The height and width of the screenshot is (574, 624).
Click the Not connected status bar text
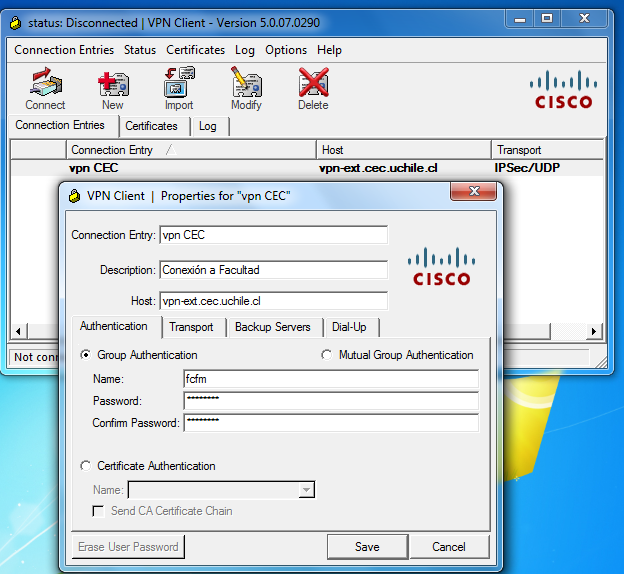pyautogui.click(x=36, y=357)
